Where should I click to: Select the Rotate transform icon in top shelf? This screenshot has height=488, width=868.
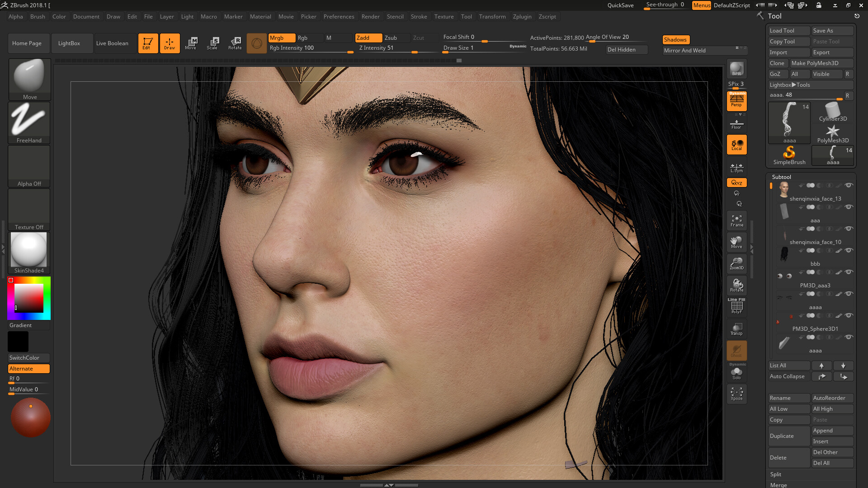click(x=235, y=43)
